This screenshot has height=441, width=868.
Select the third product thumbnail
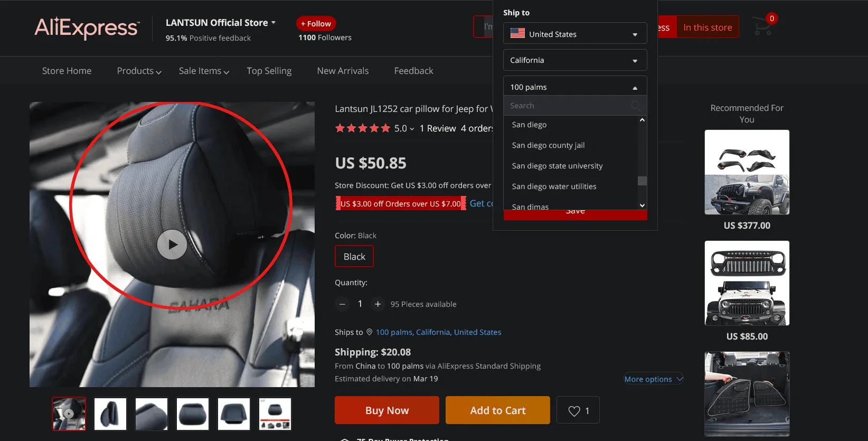[x=152, y=414]
